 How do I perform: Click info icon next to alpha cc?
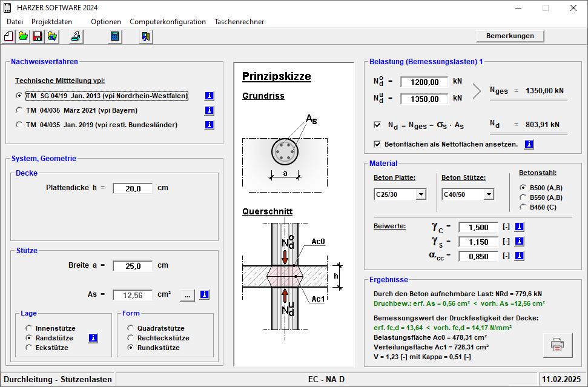pyautogui.click(x=519, y=256)
